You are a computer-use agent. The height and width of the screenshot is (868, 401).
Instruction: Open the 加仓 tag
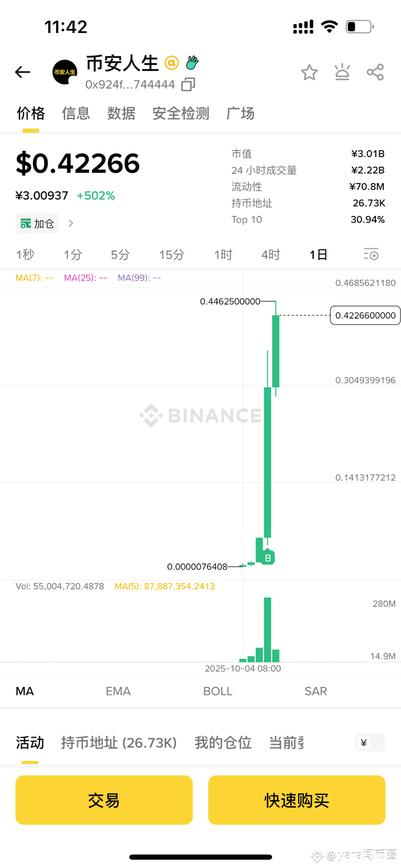coord(37,223)
